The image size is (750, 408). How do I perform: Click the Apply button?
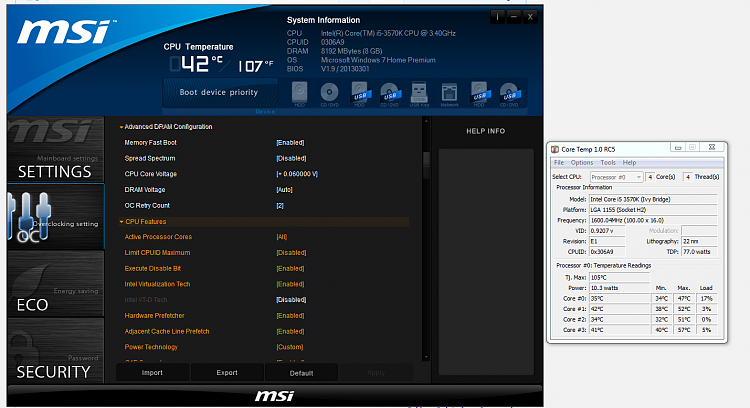376,373
